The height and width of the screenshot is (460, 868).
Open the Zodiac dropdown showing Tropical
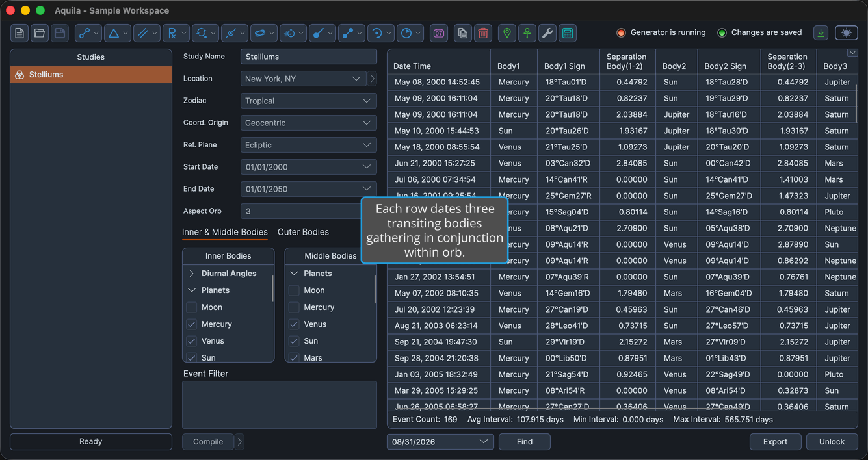click(x=308, y=101)
